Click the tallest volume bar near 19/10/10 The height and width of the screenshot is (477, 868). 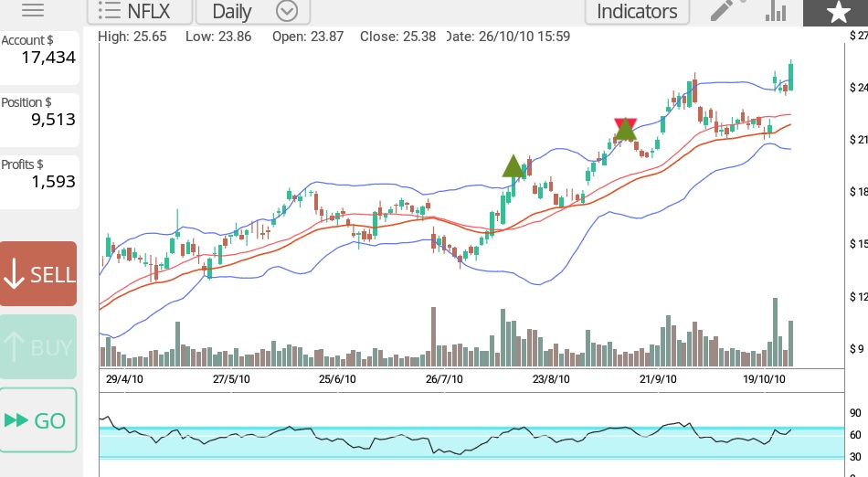point(776,332)
